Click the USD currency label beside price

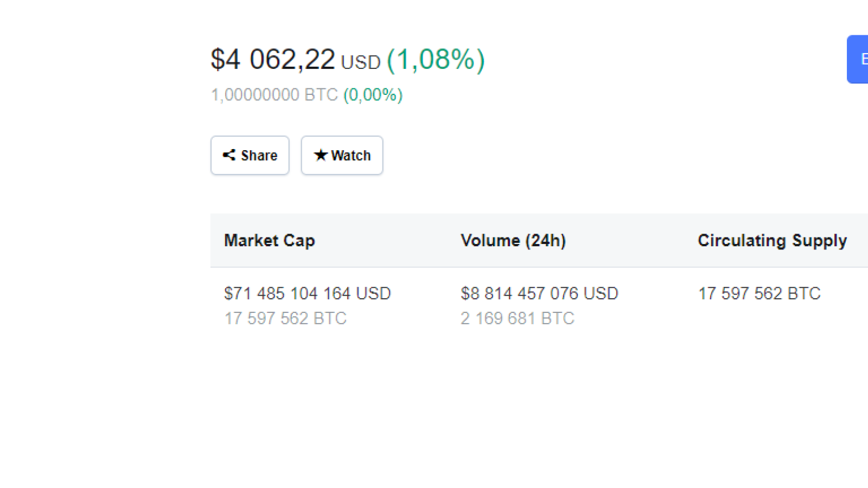(x=361, y=62)
